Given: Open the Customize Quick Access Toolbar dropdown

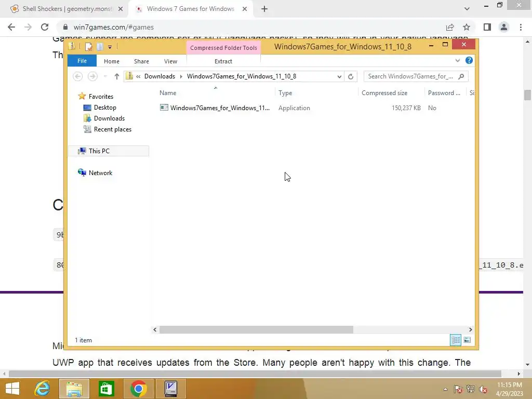Looking at the screenshot, I should 110,47.
